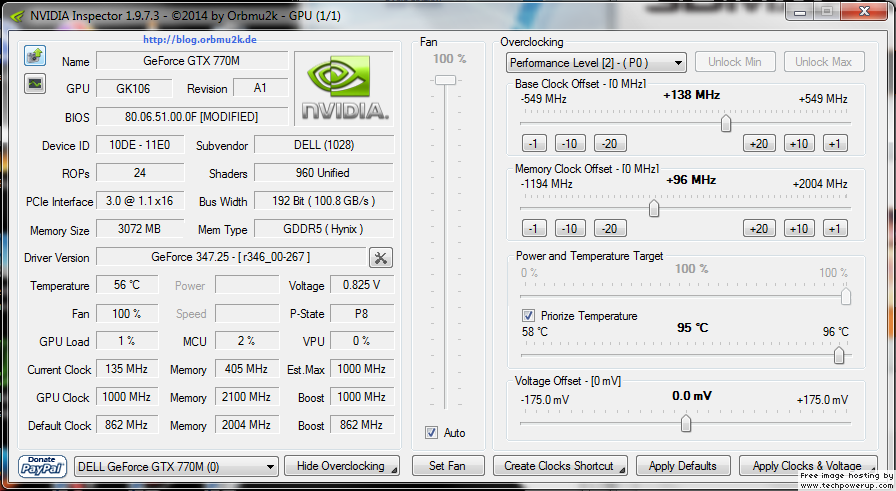Click the BIOS version field
The height and width of the screenshot is (491, 896).
tap(192, 117)
